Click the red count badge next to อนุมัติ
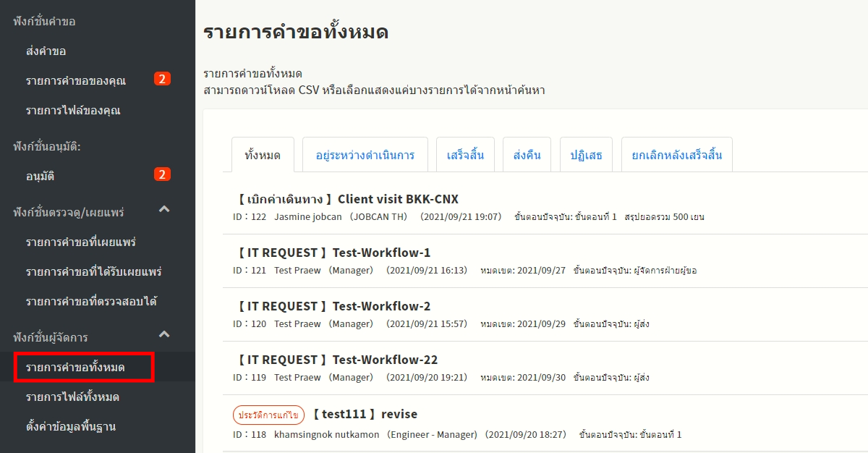Screen dimensions: 868x453 (162, 174)
